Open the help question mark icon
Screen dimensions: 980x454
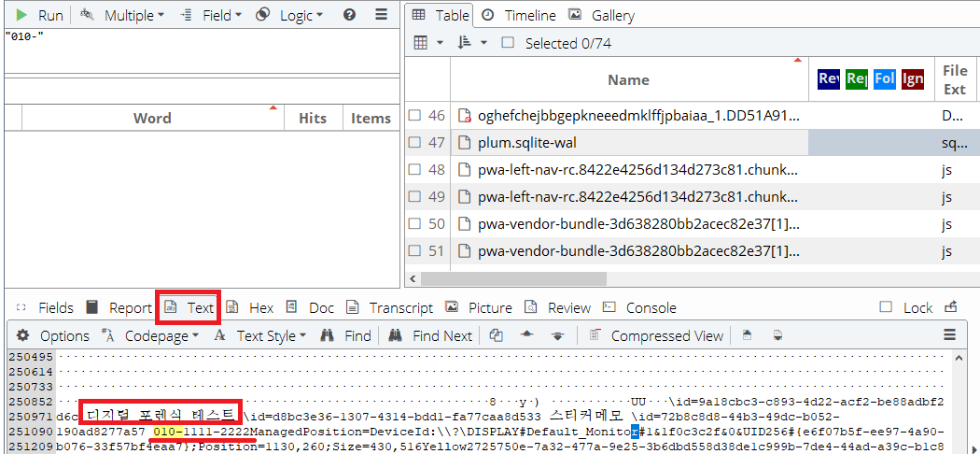tap(349, 15)
